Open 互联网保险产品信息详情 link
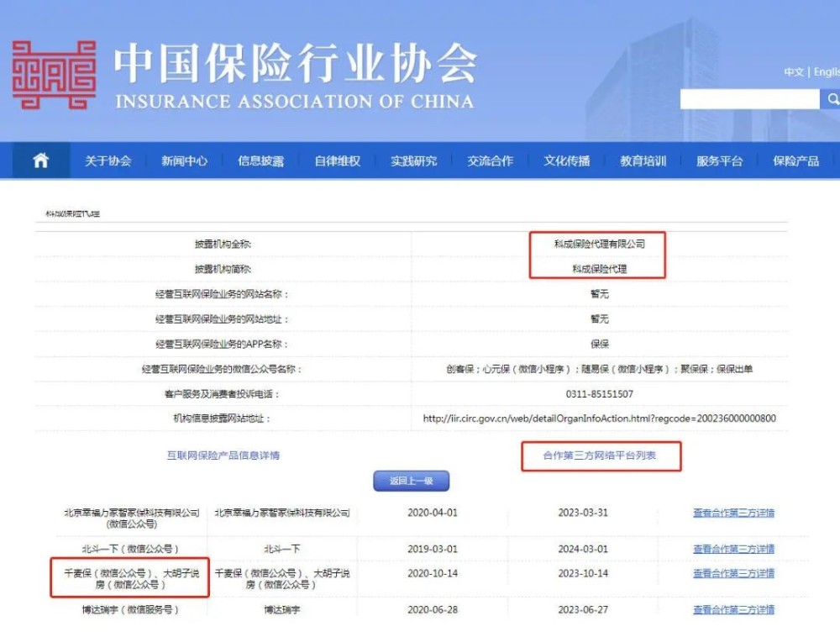The width and height of the screenshot is (840, 637). [x=223, y=455]
